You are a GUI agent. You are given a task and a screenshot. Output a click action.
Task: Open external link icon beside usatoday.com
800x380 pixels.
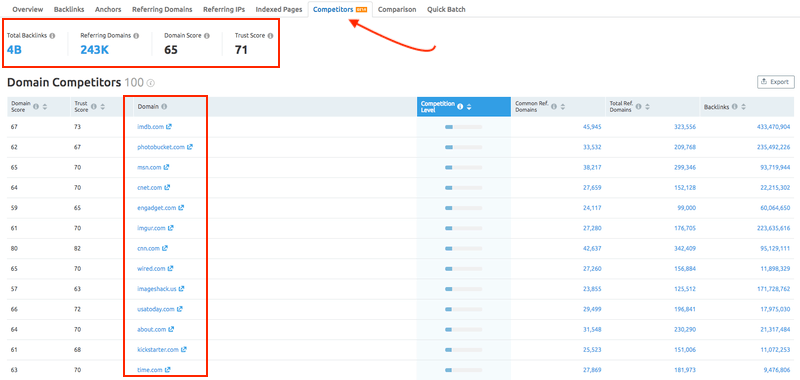180,309
